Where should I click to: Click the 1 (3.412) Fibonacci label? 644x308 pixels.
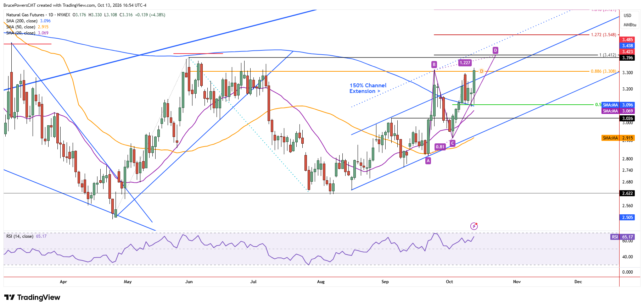pyautogui.click(x=607, y=55)
